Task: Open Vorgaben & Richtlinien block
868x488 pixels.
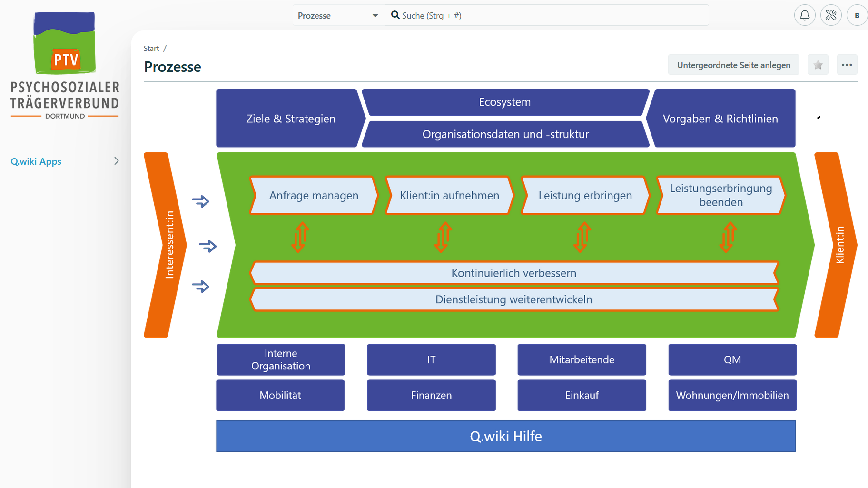Action: [x=720, y=118]
